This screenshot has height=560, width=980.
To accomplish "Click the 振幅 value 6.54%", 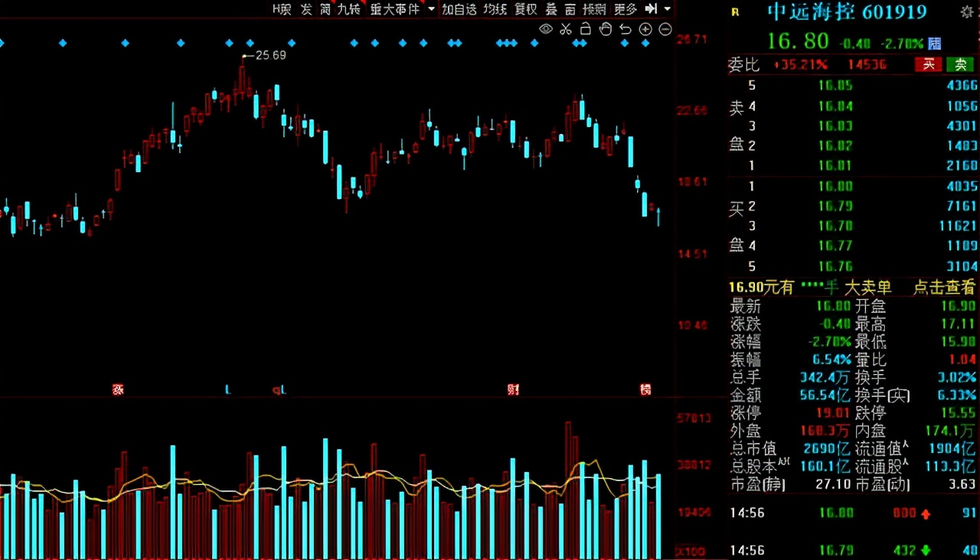I will pyautogui.click(x=831, y=359).
